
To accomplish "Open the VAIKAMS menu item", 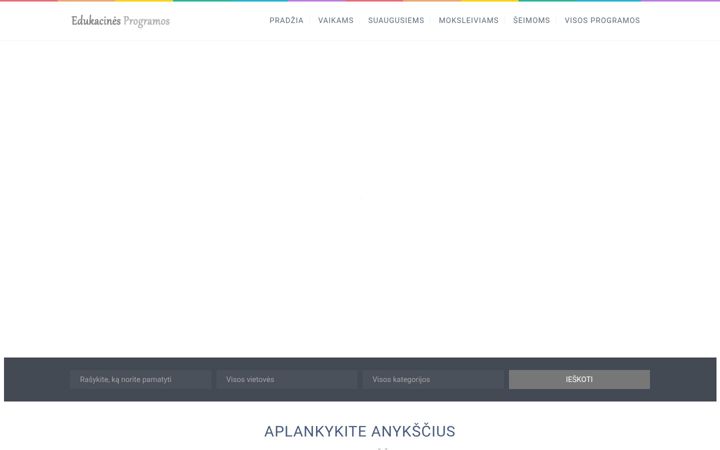I will tap(336, 20).
